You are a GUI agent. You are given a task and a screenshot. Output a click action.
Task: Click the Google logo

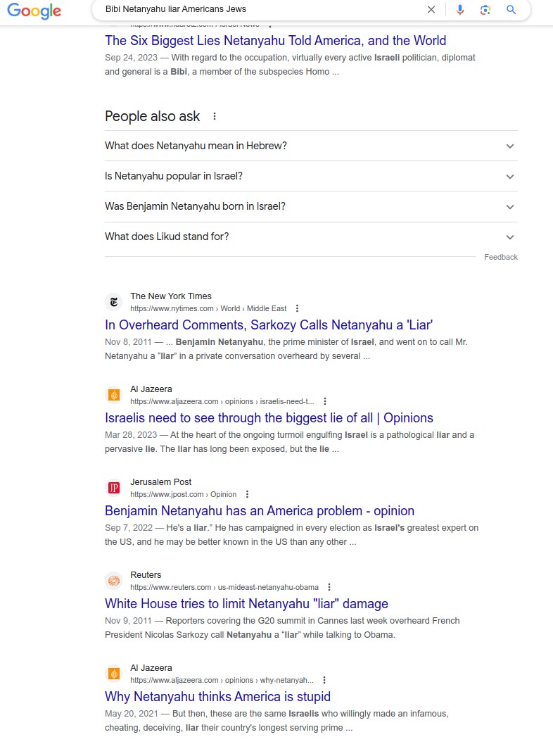[x=34, y=11]
